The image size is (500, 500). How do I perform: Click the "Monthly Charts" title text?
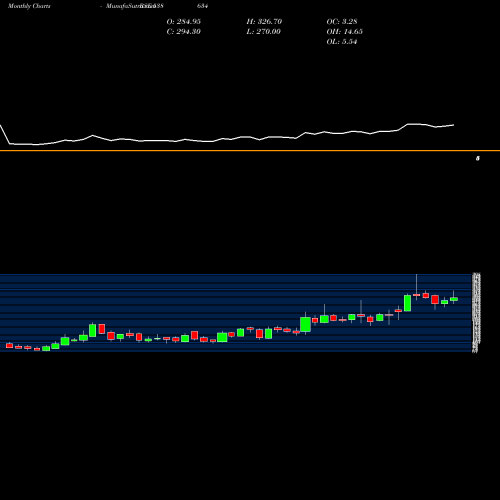pos(29,6)
